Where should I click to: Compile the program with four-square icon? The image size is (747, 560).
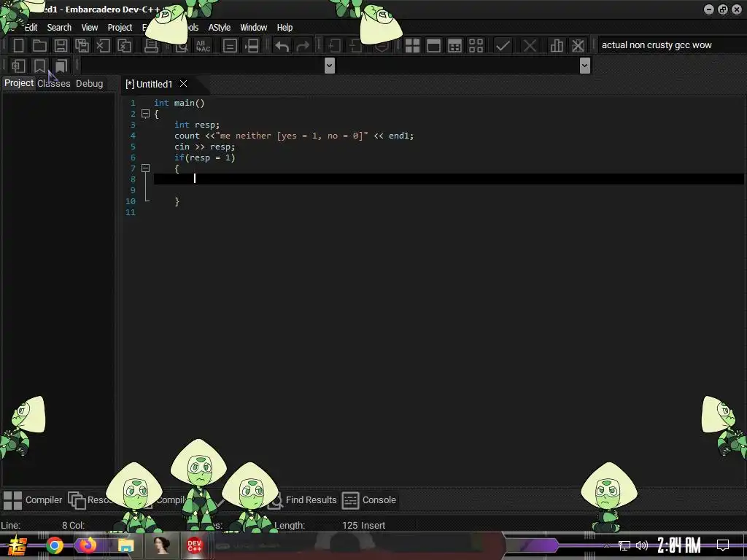coord(413,46)
